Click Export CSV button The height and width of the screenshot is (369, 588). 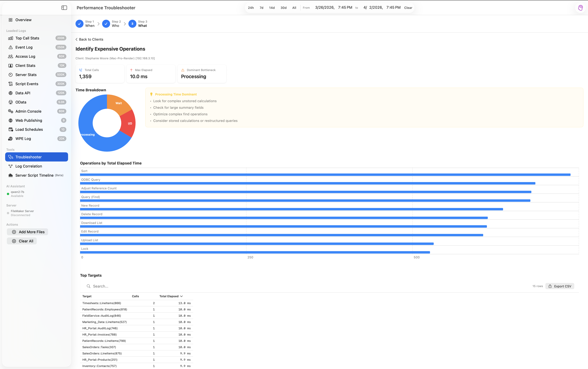(x=560, y=286)
